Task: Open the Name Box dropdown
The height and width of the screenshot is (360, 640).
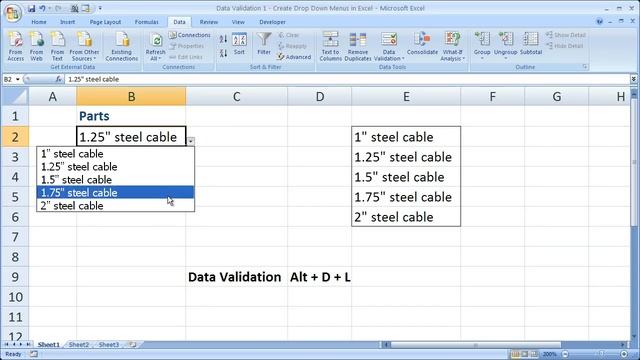Action: [18, 79]
